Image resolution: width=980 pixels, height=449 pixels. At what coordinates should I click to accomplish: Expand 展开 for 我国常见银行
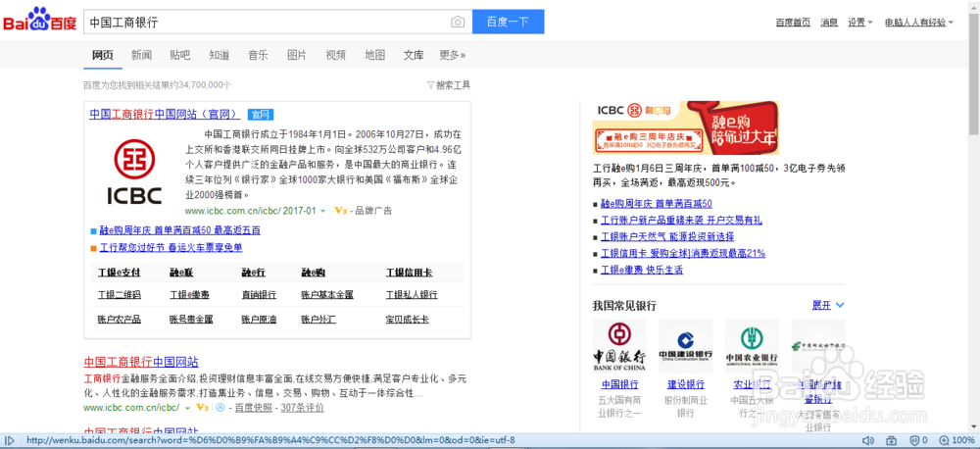pyautogui.click(x=828, y=305)
